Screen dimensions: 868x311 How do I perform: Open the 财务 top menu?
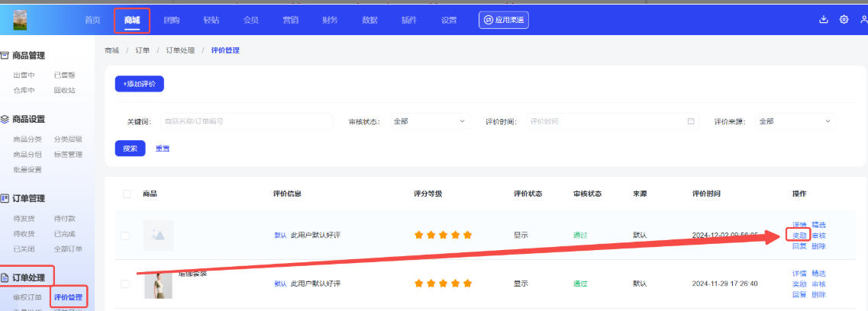click(x=330, y=20)
